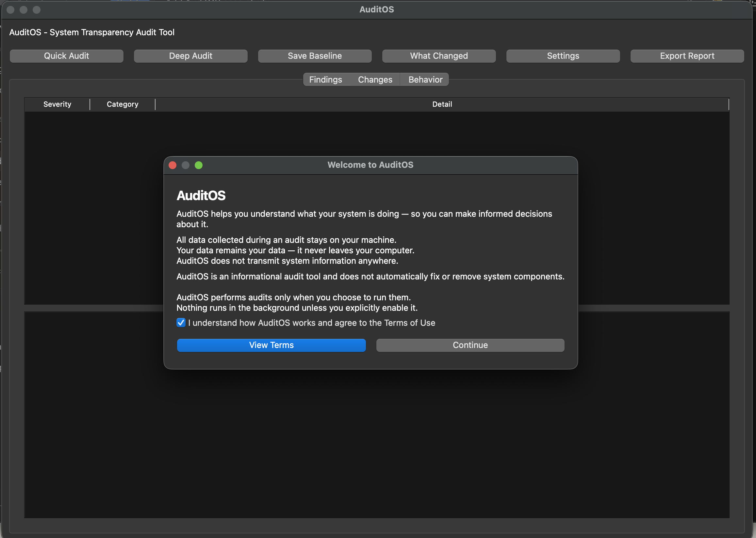
Task: Open the What Changed comparison
Action: tap(439, 56)
